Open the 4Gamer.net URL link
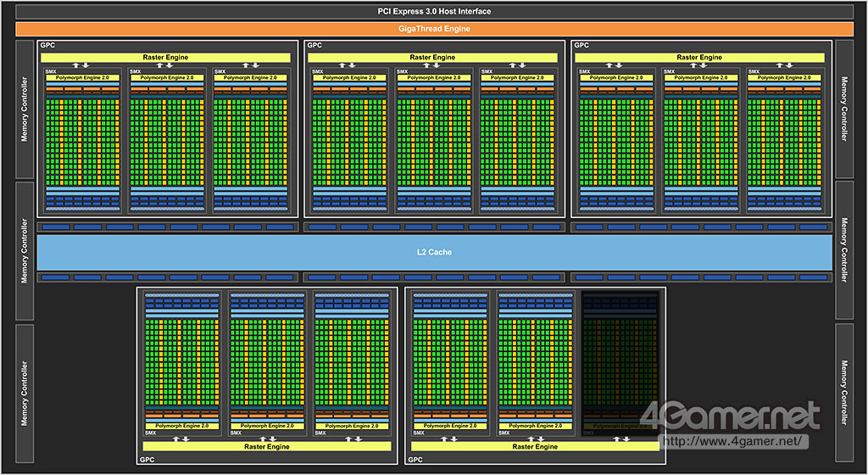 pos(730,441)
